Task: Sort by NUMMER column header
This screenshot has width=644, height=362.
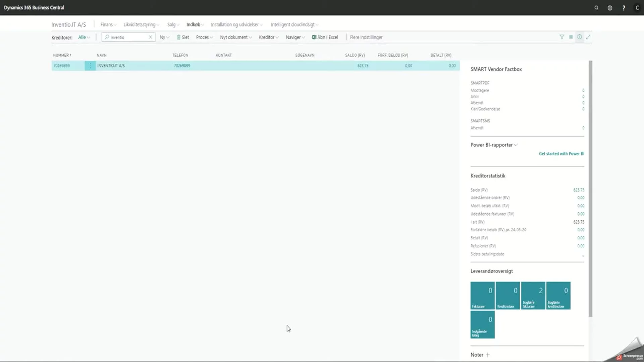Action: pyautogui.click(x=62, y=55)
